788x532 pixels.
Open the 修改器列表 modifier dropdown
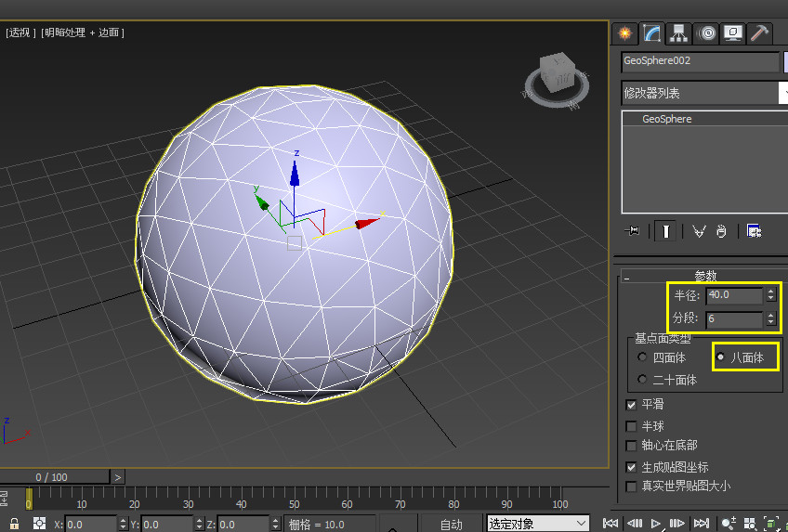pyautogui.click(x=703, y=93)
